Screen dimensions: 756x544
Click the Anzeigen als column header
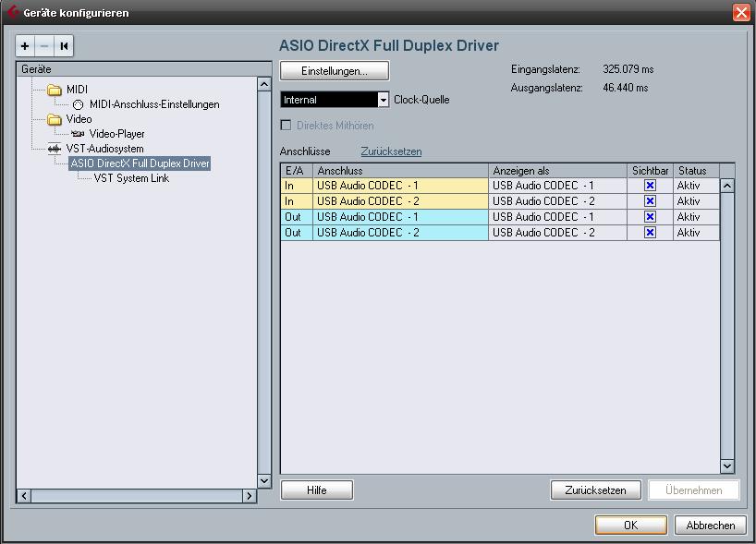557,171
